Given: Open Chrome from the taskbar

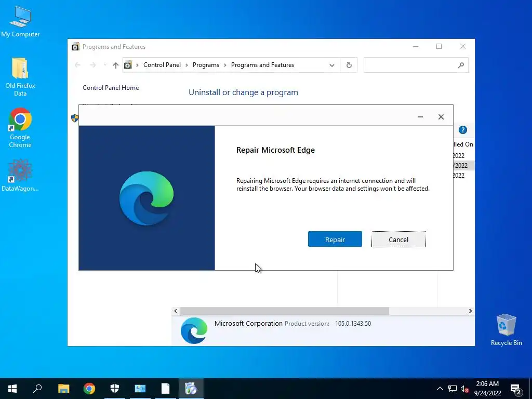Looking at the screenshot, I should pyautogui.click(x=89, y=389).
